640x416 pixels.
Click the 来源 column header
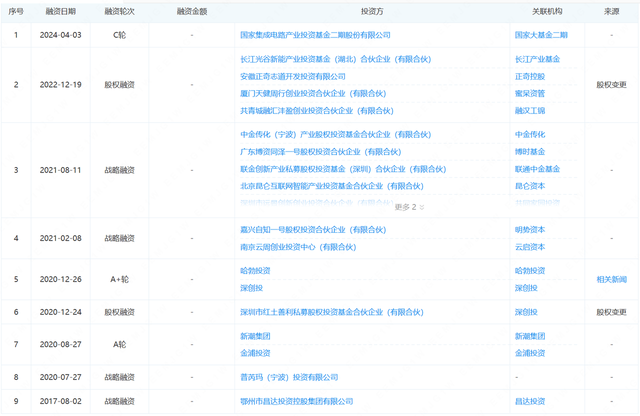(x=611, y=11)
